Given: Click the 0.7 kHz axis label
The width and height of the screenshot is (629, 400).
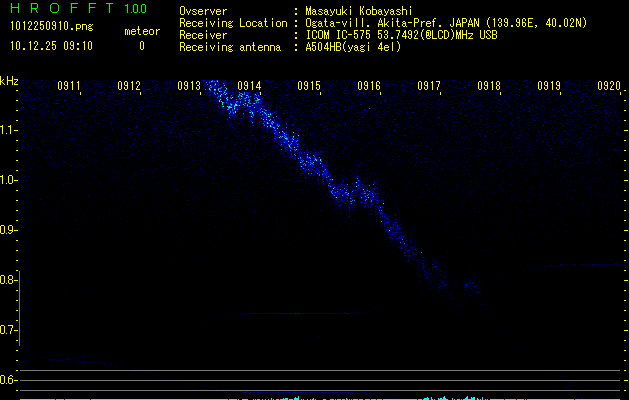Looking at the screenshot, I should pyautogui.click(x=8, y=330).
